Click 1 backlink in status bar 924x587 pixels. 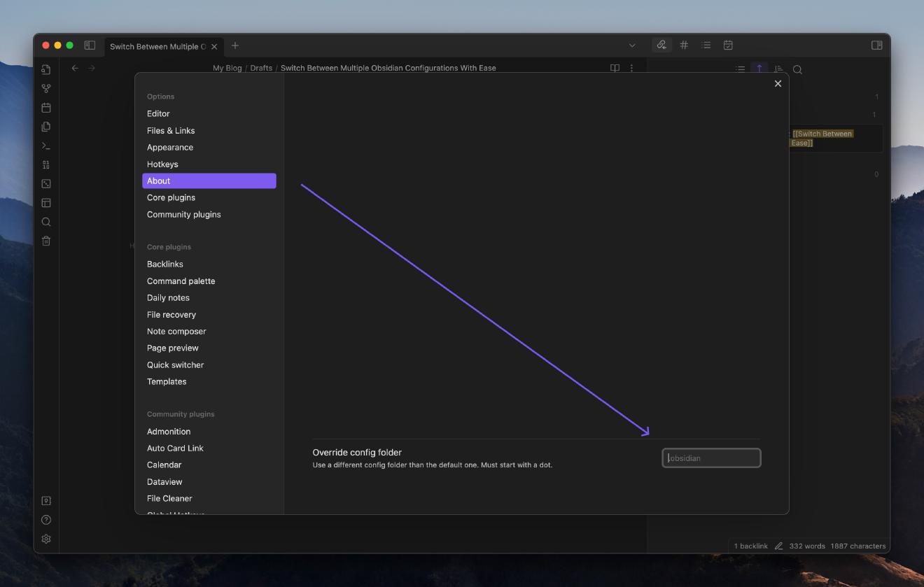pos(750,546)
